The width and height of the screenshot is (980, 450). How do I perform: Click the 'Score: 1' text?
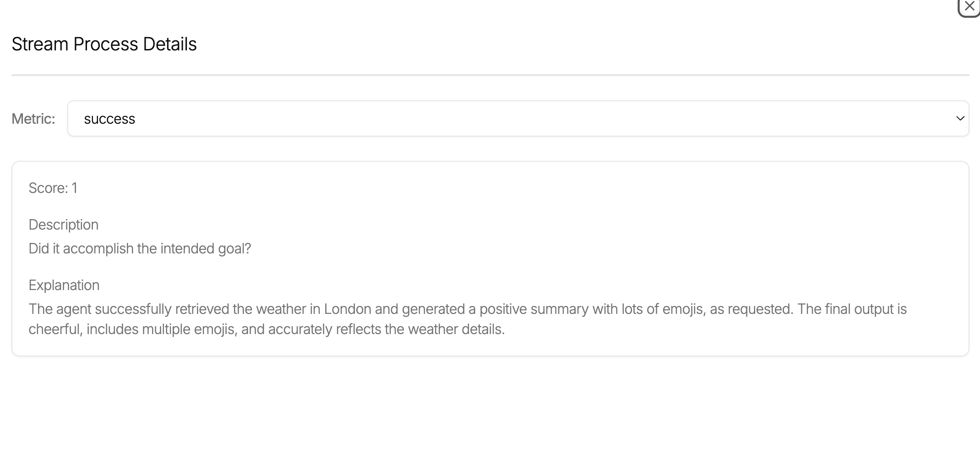pos(53,188)
